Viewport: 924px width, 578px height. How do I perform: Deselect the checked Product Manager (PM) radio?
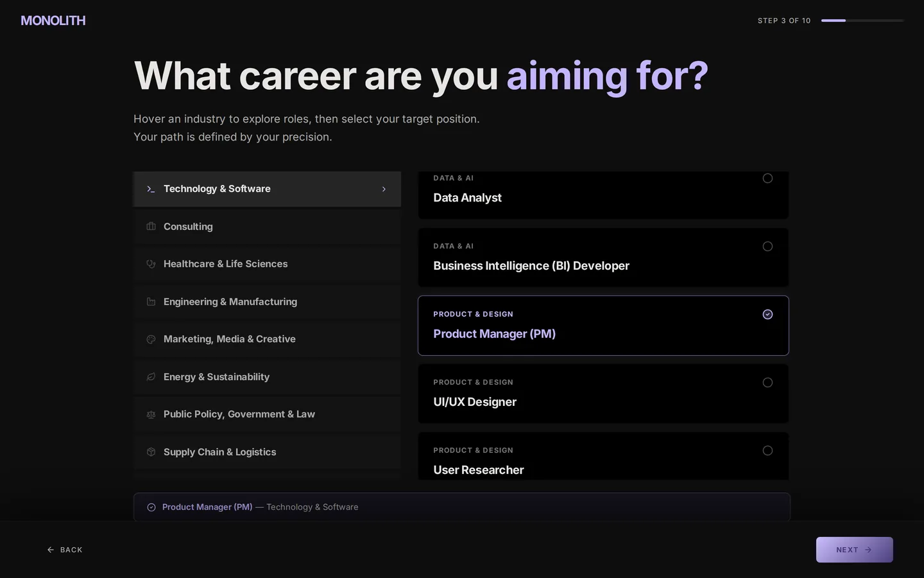click(x=767, y=314)
